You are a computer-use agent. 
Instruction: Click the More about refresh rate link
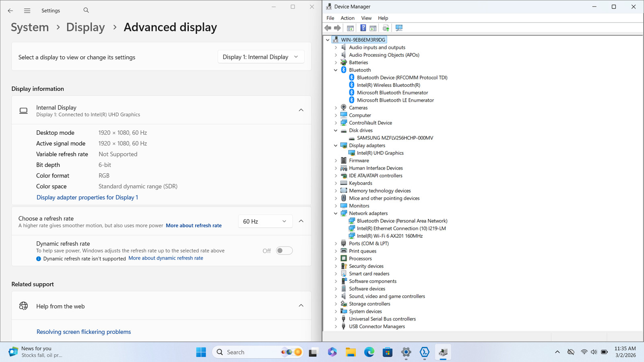tap(194, 226)
